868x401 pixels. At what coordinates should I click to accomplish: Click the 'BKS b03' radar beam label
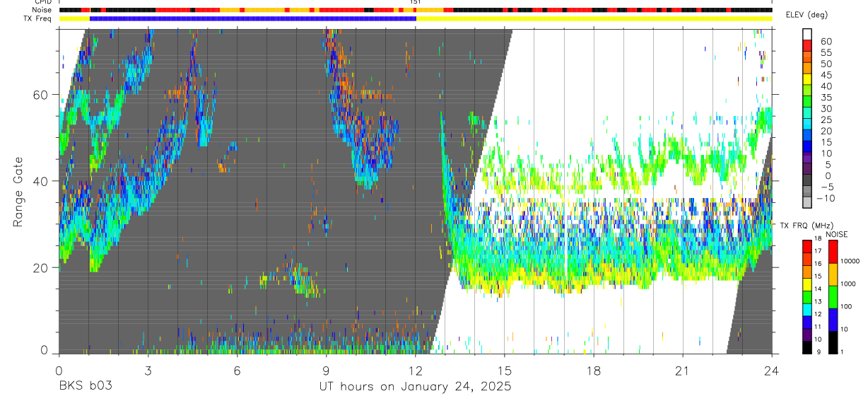pyautogui.click(x=86, y=387)
